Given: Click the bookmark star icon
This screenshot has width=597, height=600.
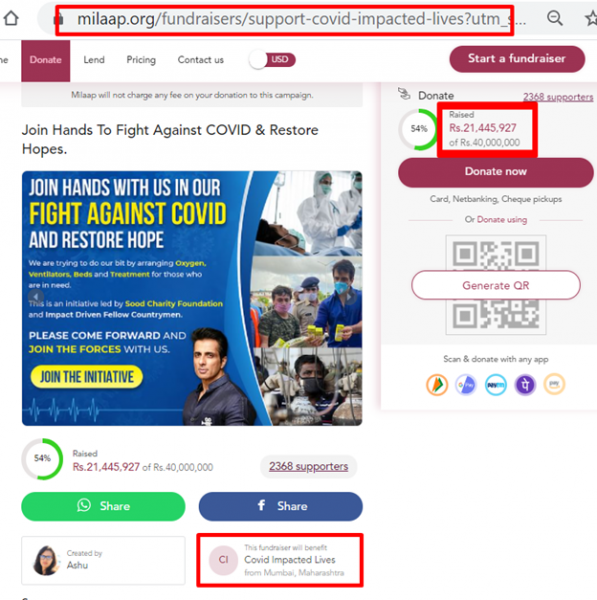Looking at the screenshot, I should [591, 18].
